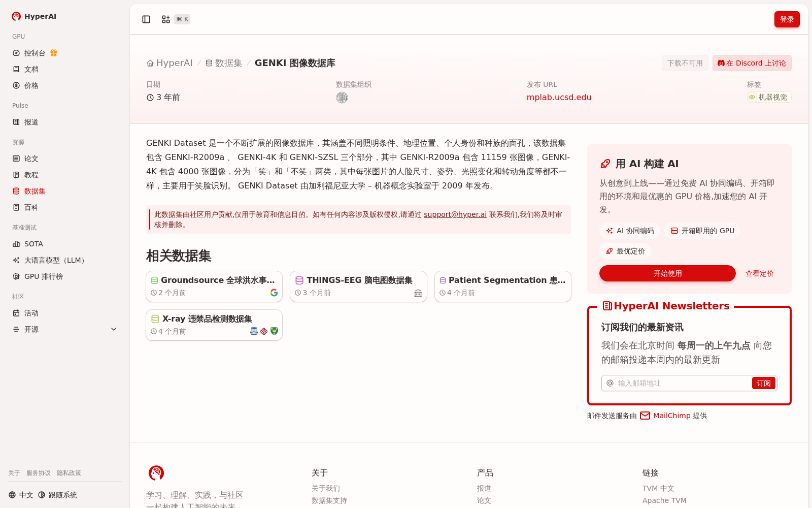Click green shield icon on X-ray card
This screenshot has width=812, height=508.
coord(274,331)
